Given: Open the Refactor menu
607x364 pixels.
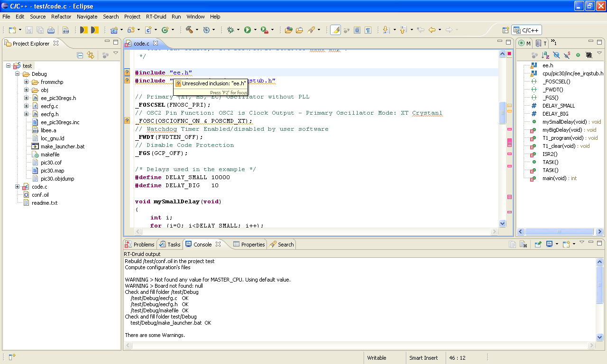Looking at the screenshot, I should point(61,17).
